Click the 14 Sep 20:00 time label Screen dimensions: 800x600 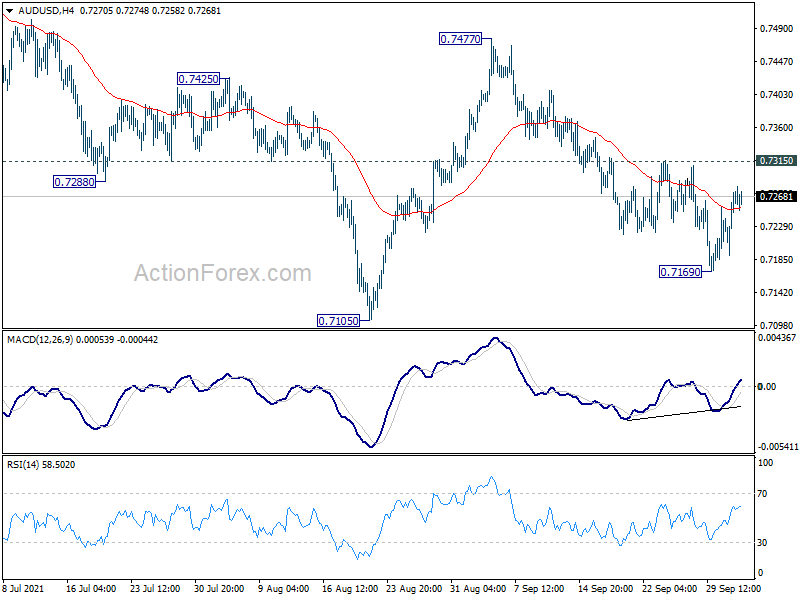pyautogui.click(x=606, y=589)
